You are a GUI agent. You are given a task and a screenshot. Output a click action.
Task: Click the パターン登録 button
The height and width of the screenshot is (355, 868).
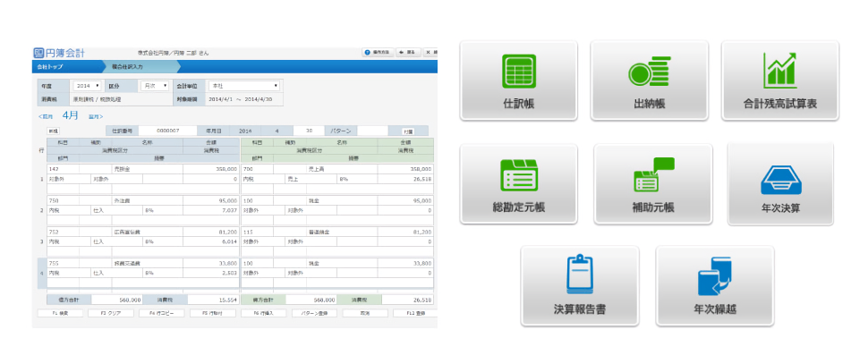pyautogui.click(x=314, y=313)
